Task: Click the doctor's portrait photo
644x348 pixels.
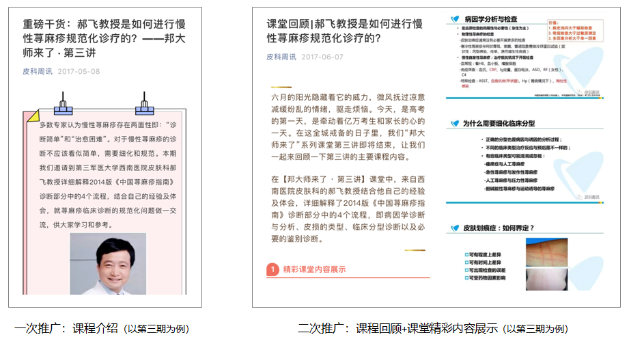Action: click(x=108, y=264)
